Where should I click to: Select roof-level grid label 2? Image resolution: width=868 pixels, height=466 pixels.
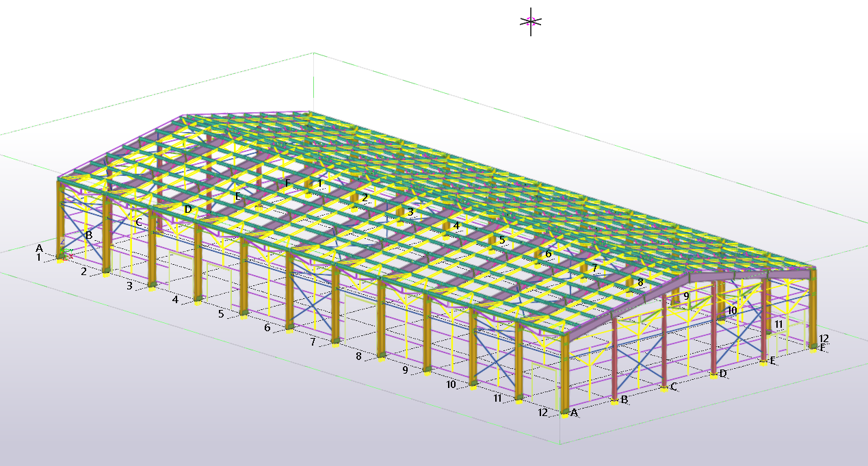click(365, 198)
